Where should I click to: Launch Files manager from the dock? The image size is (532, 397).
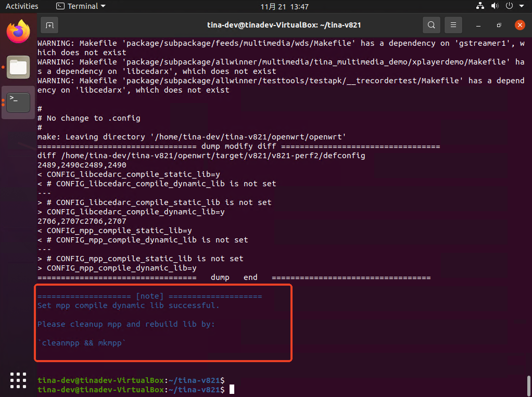pyautogui.click(x=18, y=67)
